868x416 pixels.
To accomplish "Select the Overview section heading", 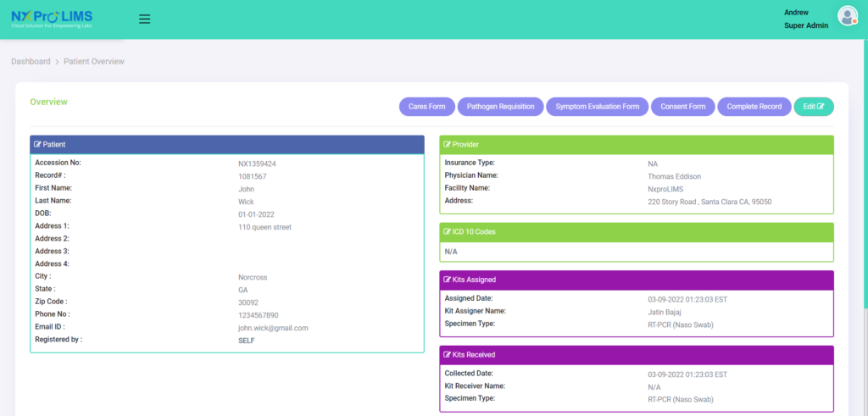I will pos(48,102).
